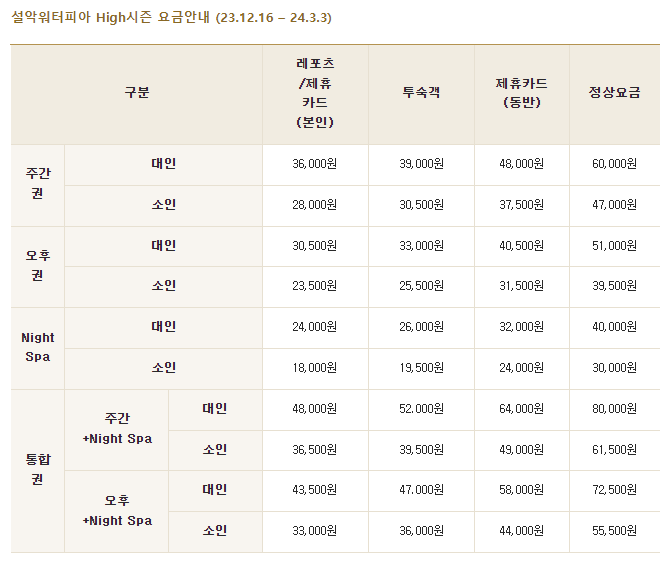The image size is (671, 565).
Task: Select 오후+Night Spa 대인 레포츠 price 43,500원
Action: pos(315,490)
